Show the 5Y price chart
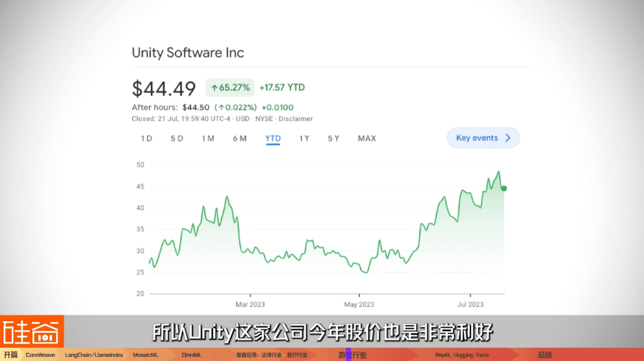644x361 pixels. pyautogui.click(x=333, y=138)
